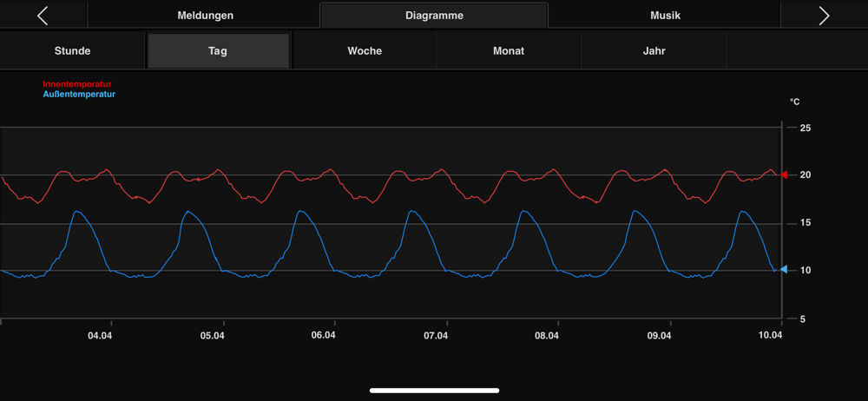Click the °C unit label

point(794,102)
